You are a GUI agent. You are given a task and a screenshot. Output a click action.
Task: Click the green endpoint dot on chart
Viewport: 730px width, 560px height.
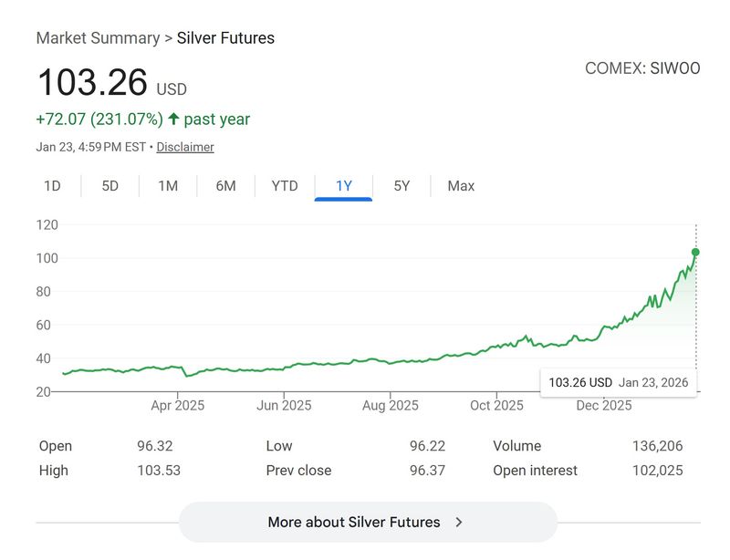(695, 252)
